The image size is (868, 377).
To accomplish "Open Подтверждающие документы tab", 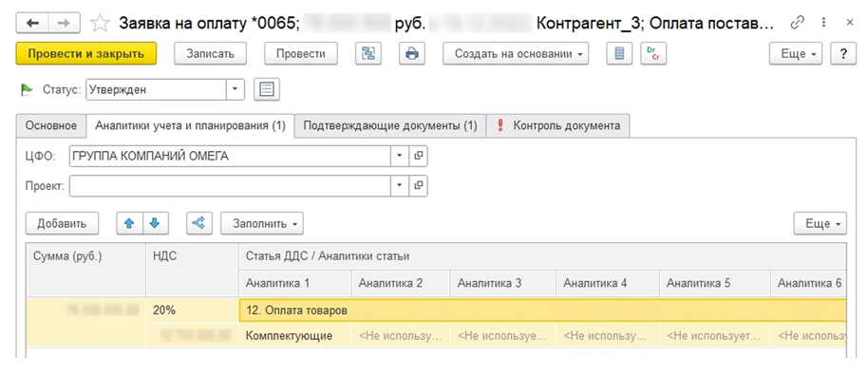I will point(390,125).
